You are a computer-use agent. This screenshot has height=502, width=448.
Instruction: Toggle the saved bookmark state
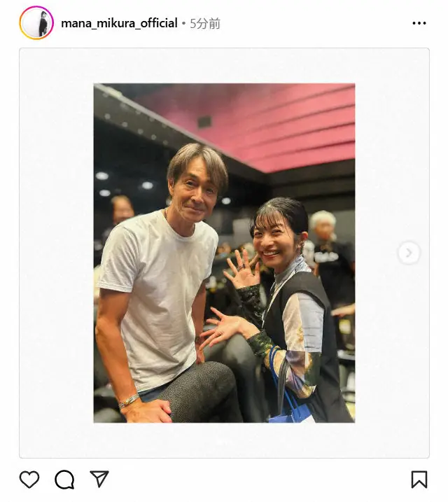click(419, 480)
